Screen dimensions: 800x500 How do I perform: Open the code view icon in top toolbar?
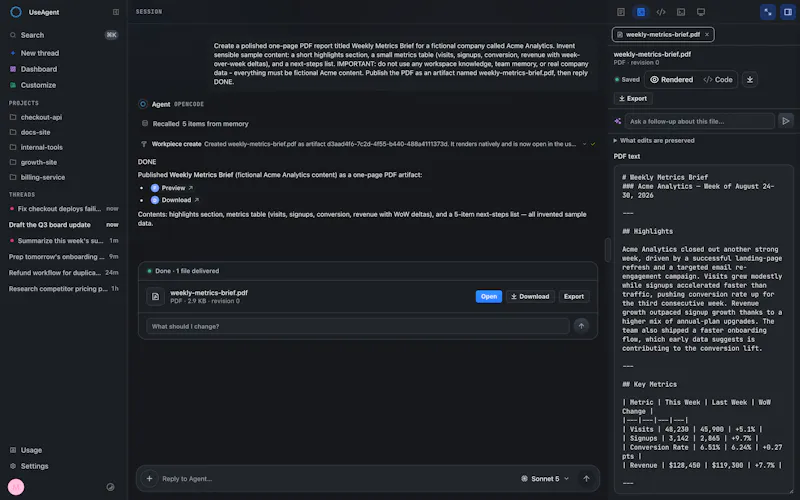pos(661,12)
